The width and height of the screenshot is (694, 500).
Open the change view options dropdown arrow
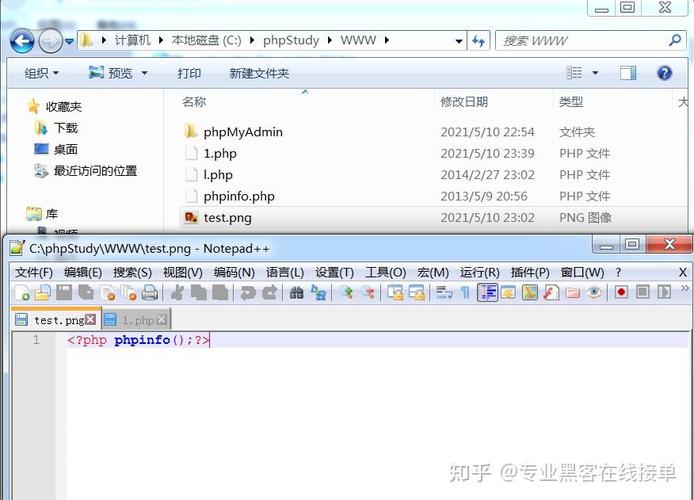595,73
